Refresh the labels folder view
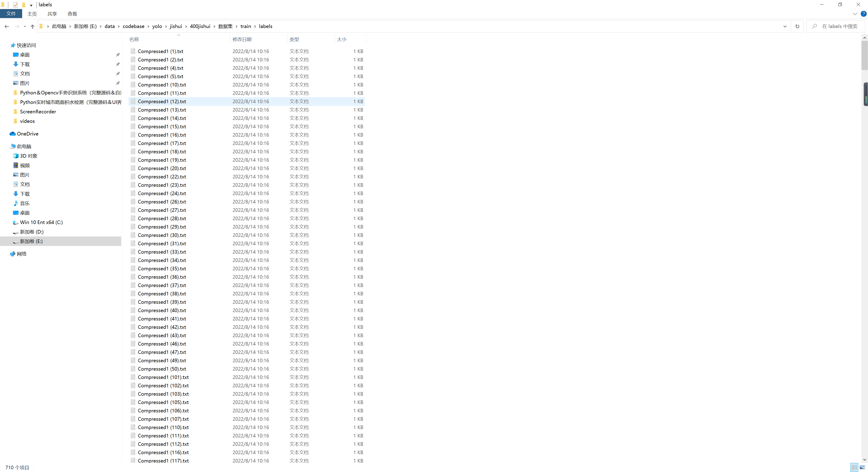Image resolution: width=868 pixels, height=472 pixels. (x=797, y=26)
